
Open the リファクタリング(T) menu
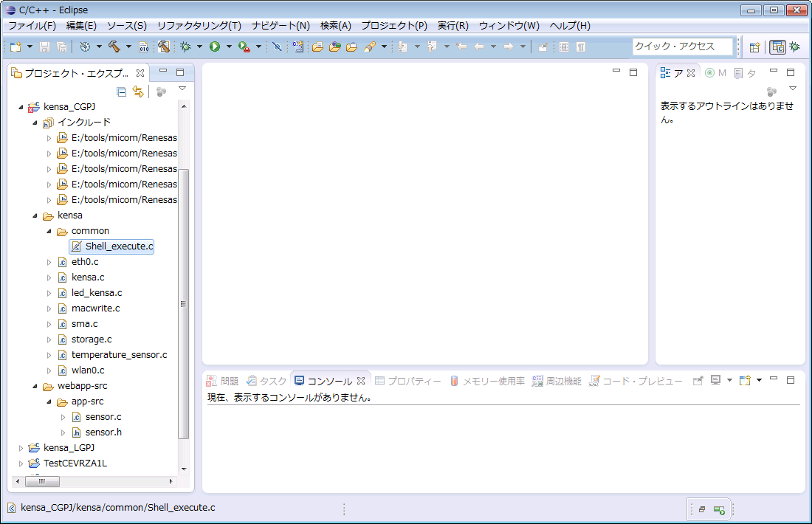199,25
